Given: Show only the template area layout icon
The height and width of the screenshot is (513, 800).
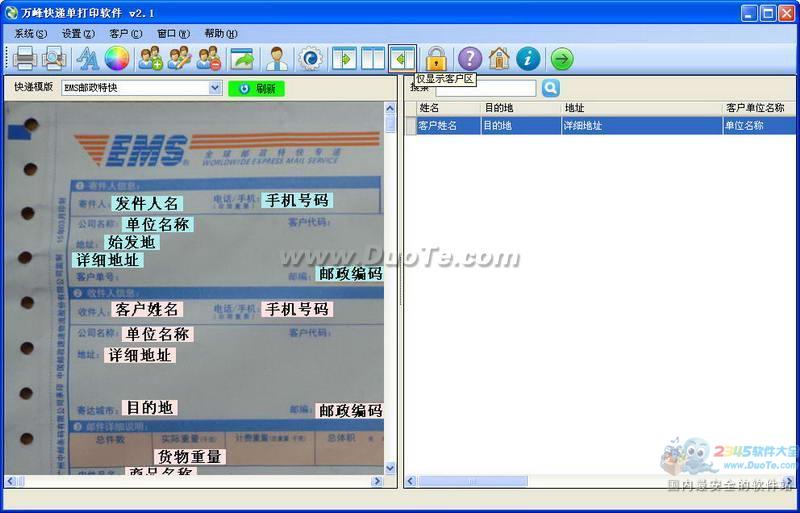Looking at the screenshot, I should tap(344, 58).
